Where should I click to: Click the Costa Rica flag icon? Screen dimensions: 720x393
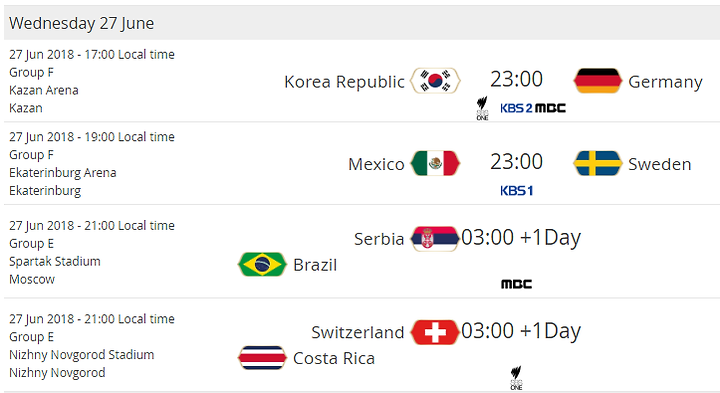(262, 358)
